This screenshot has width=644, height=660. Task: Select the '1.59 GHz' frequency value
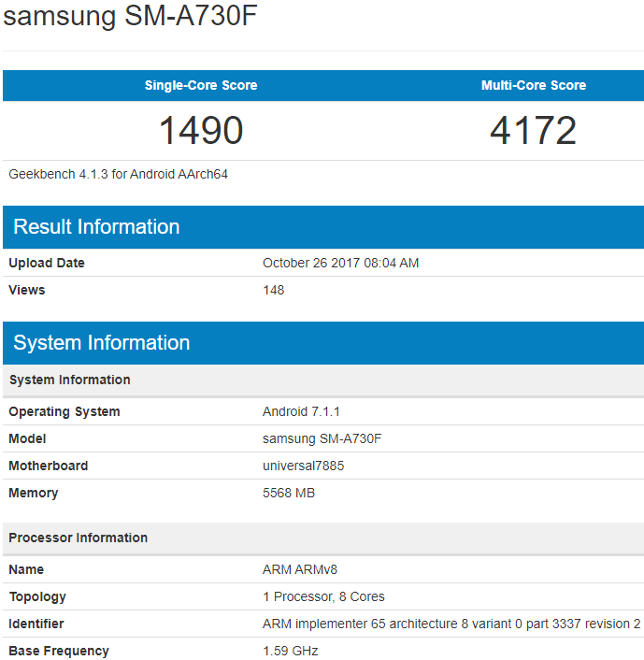point(290,652)
